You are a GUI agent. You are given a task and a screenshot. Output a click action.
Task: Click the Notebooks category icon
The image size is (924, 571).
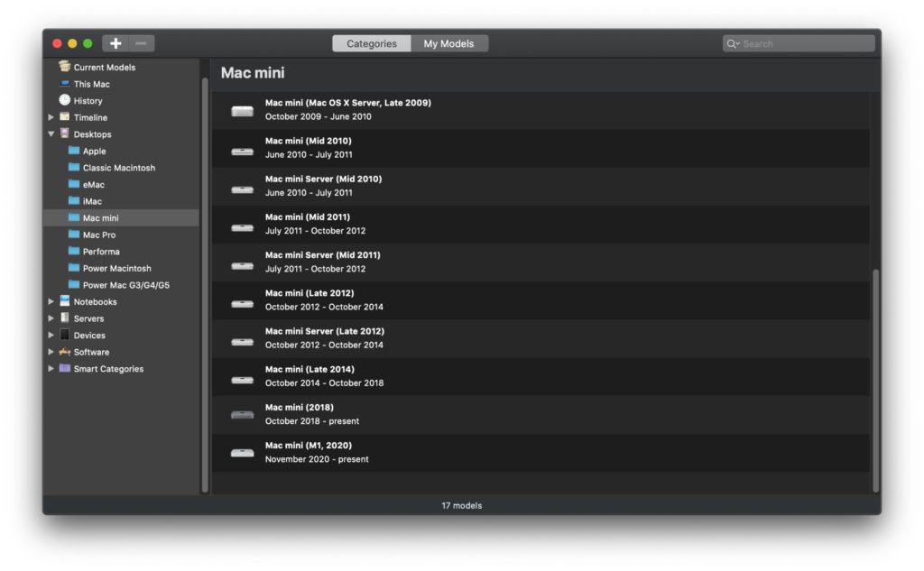(64, 301)
